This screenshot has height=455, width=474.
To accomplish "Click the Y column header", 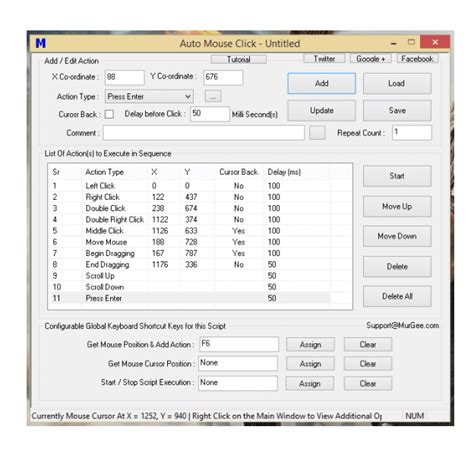I will pyautogui.click(x=198, y=172).
